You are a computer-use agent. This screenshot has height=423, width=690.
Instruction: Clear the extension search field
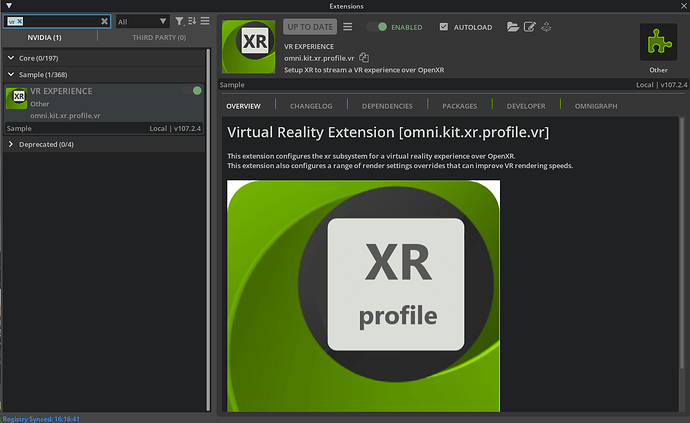[x=104, y=21]
